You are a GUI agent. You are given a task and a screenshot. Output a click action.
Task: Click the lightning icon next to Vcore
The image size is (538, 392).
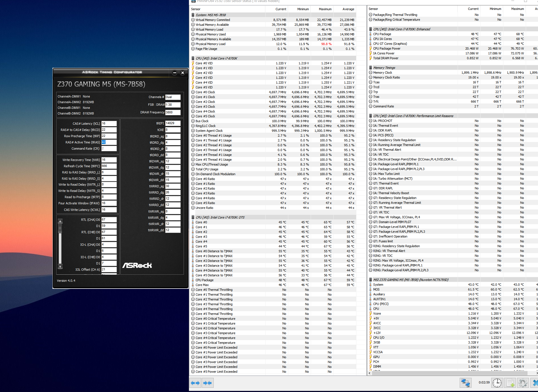click(371, 313)
